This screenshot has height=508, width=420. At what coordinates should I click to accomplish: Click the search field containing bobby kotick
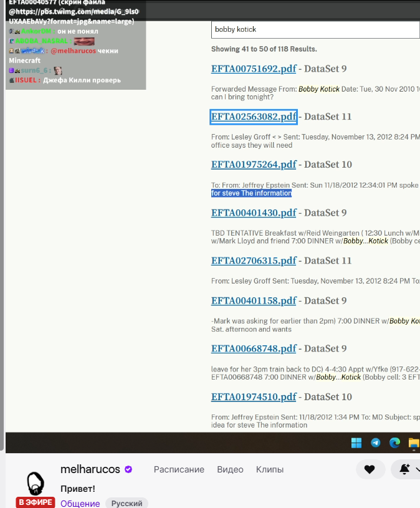click(x=315, y=30)
